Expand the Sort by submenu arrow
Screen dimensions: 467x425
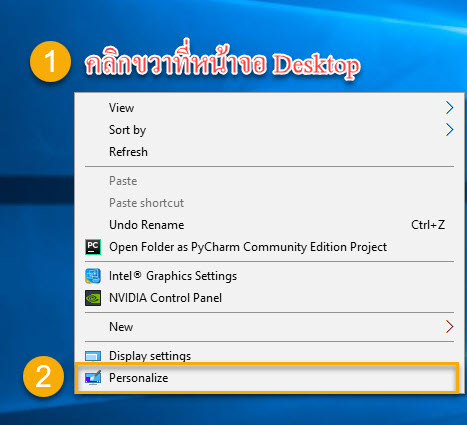tap(450, 130)
